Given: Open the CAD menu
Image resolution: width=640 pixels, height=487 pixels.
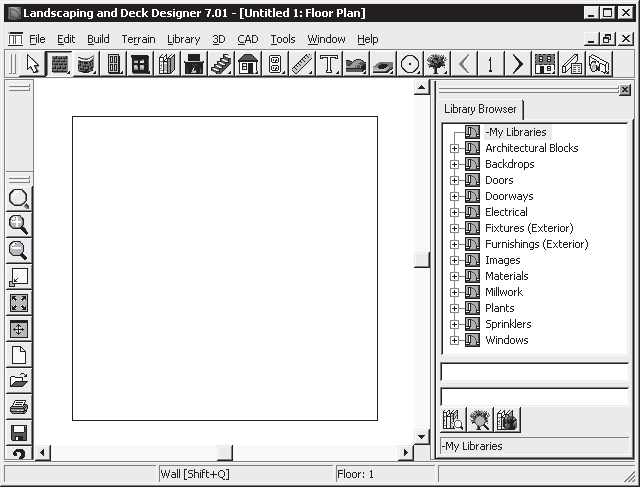Looking at the screenshot, I should click(247, 39).
